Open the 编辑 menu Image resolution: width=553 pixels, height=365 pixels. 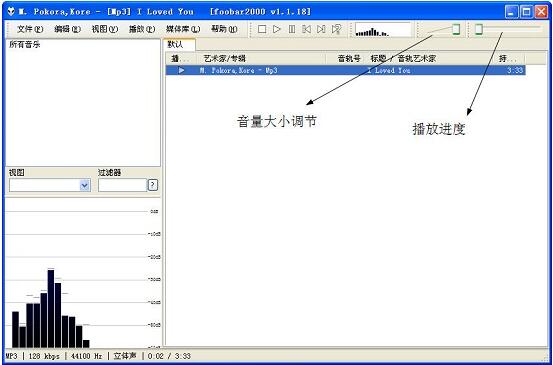coord(67,29)
